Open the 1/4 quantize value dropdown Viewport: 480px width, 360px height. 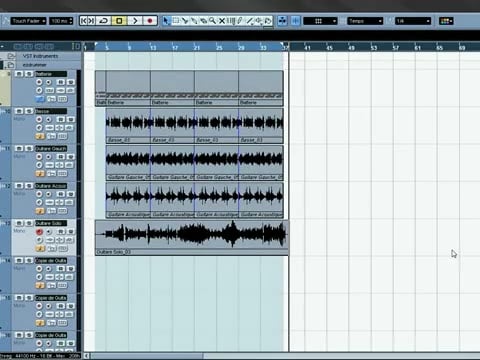coord(413,21)
